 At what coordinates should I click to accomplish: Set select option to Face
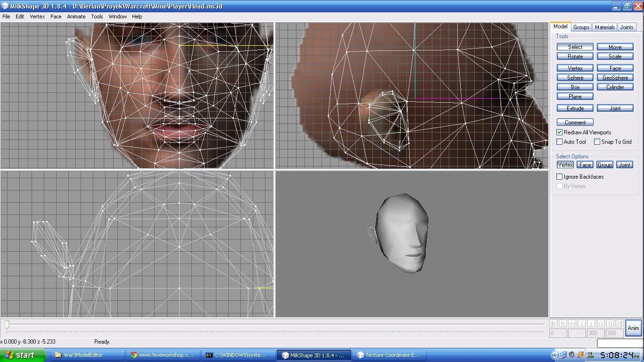(585, 165)
